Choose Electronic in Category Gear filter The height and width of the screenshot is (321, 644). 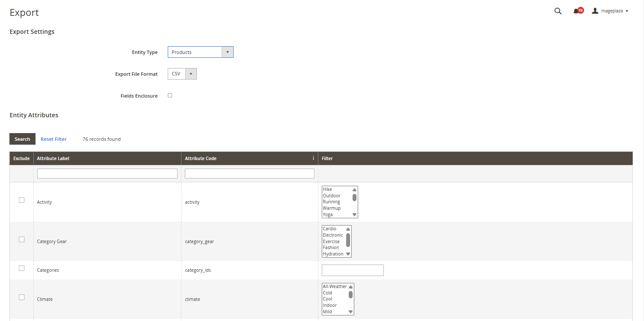[333, 235]
